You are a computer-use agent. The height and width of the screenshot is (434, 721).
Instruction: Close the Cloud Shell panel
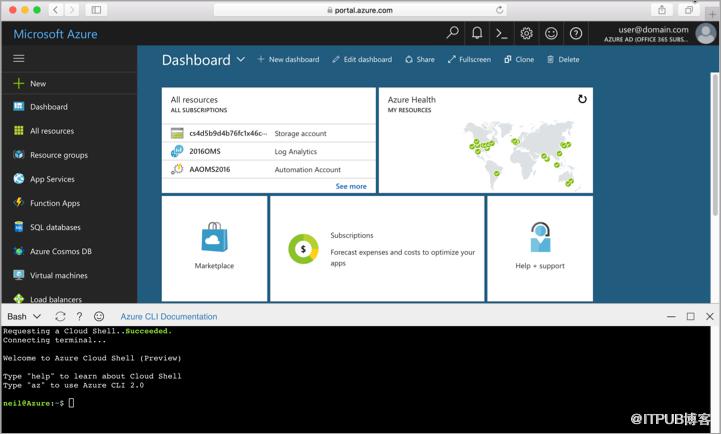710,316
